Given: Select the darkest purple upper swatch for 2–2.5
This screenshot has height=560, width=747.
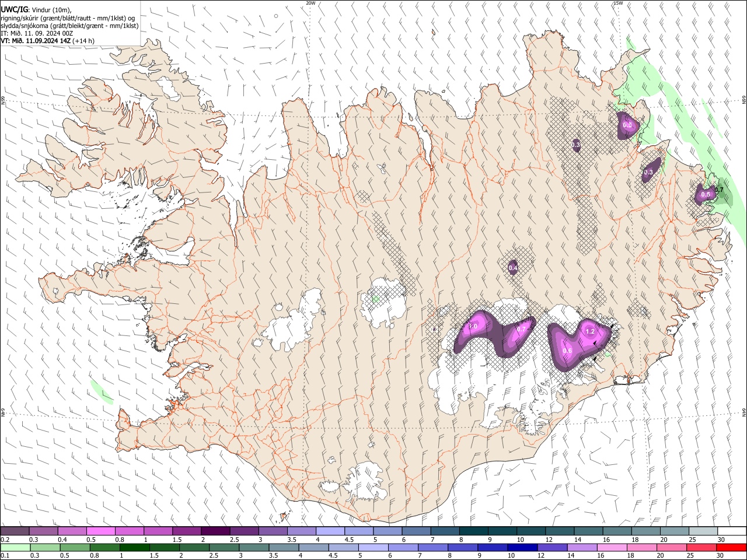Looking at the screenshot, I should (x=215, y=531).
